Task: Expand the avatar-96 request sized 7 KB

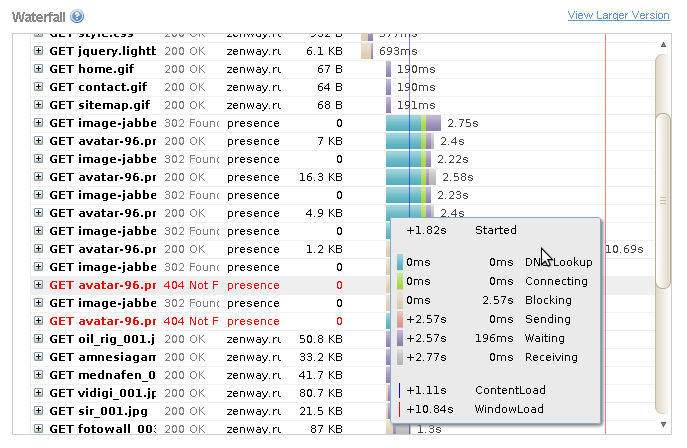Action: tap(39, 141)
